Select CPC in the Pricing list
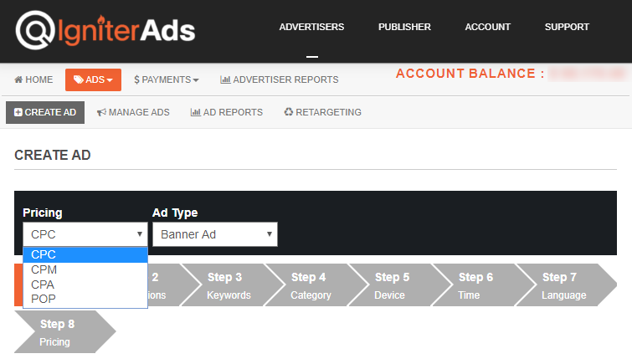Viewport: 632px width, 364px height. click(85, 254)
